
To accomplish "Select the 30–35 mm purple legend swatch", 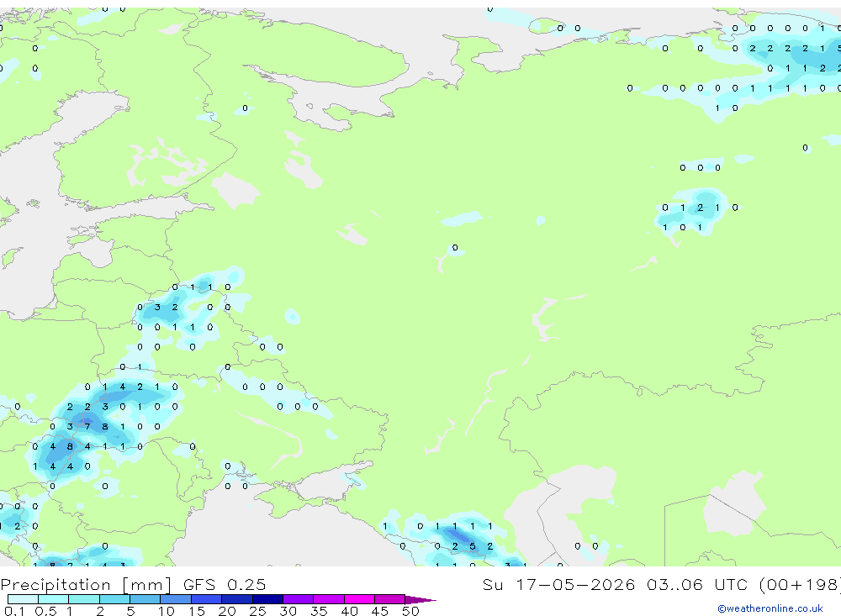I will click(299, 599).
